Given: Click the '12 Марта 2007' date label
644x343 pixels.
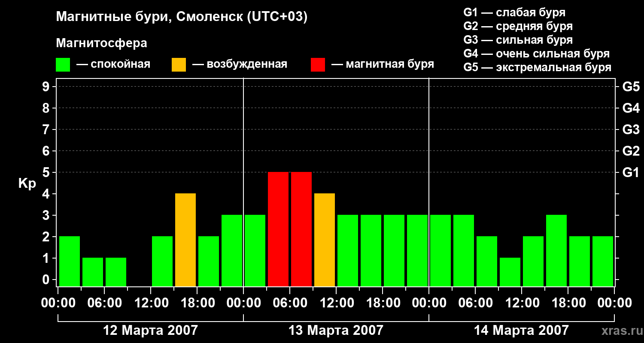Looking at the screenshot, I should (151, 330).
